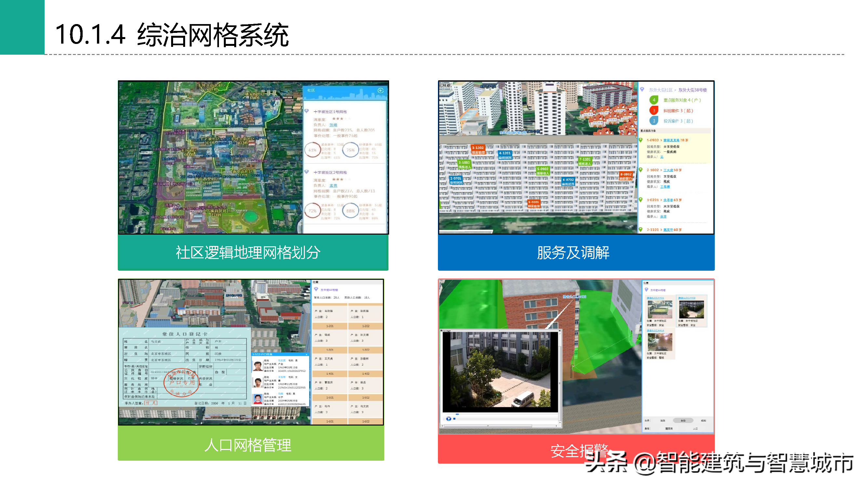Click building label 8-0802 on facade
This screenshot has height=488, width=868.
click(x=626, y=176)
